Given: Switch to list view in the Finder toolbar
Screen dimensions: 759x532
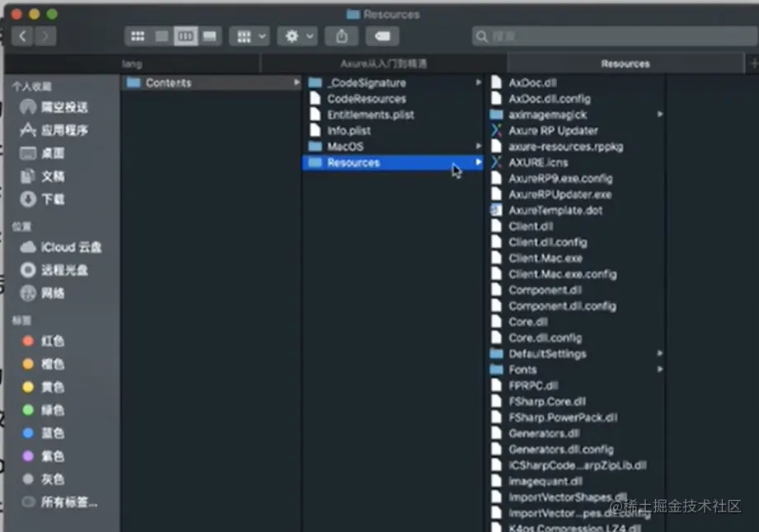Looking at the screenshot, I should [x=162, y=36].
